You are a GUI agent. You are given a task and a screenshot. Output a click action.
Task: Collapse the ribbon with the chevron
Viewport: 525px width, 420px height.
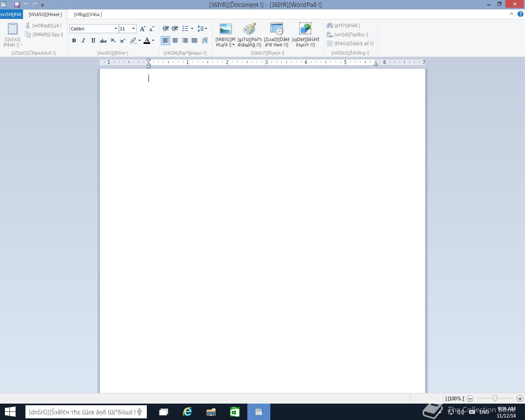[511, 14]
